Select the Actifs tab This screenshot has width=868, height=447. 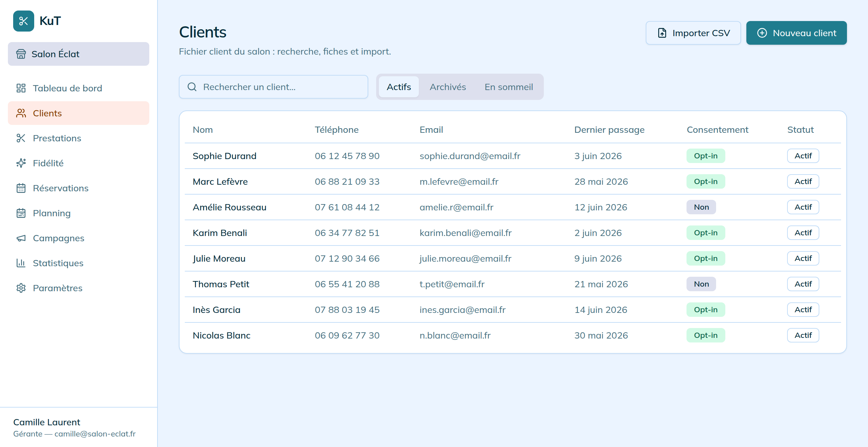click(x=398, y=87)
